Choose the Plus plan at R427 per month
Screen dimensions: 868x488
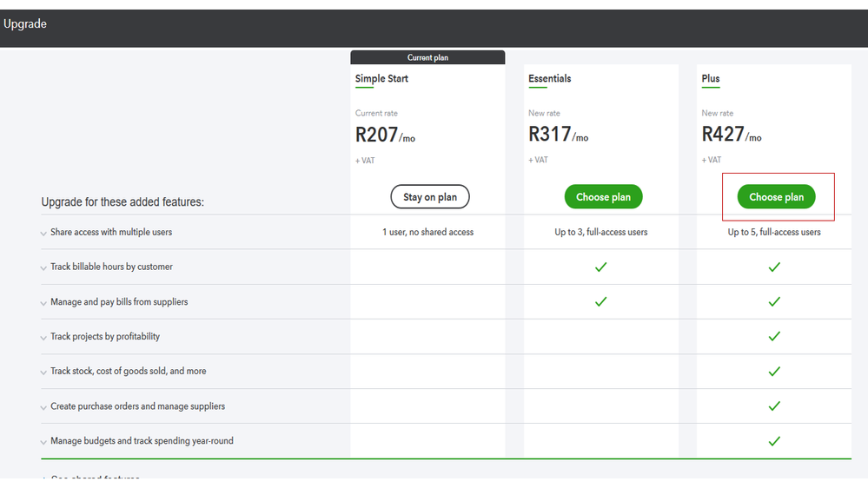pyautogui.click(x=776, y=197)
